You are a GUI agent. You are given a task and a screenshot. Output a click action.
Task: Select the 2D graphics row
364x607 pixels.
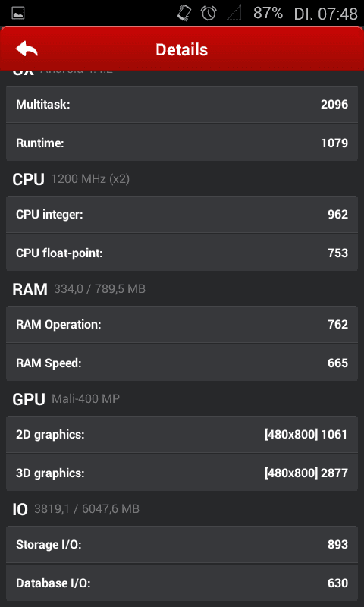pyautogui.click(x=182, y=434)
